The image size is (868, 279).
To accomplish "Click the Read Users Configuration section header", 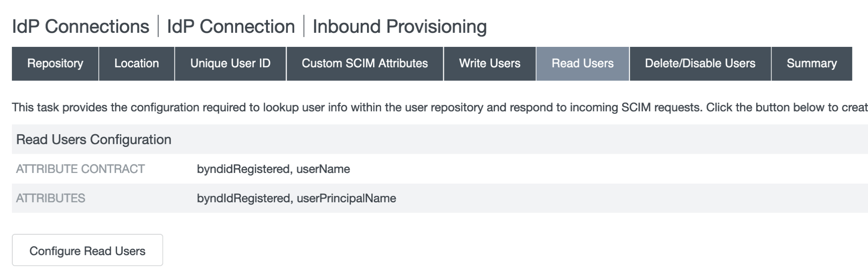I will pyautogui.click(x=94, y=139).
